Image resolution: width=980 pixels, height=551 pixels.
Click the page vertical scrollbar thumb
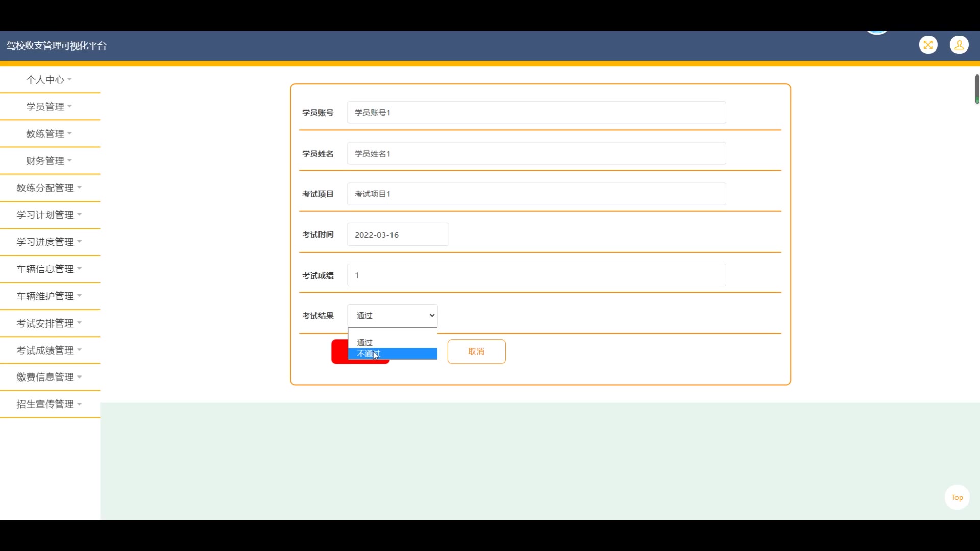click(976, 89)
